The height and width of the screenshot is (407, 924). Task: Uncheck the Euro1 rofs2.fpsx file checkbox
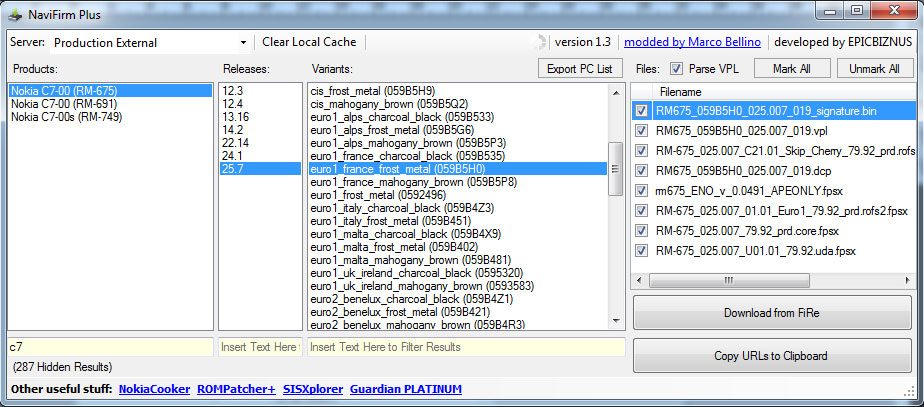point(642,210)
